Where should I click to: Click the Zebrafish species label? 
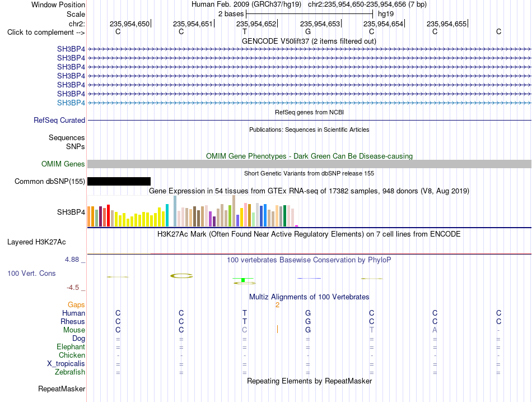(x=70, y=372)
